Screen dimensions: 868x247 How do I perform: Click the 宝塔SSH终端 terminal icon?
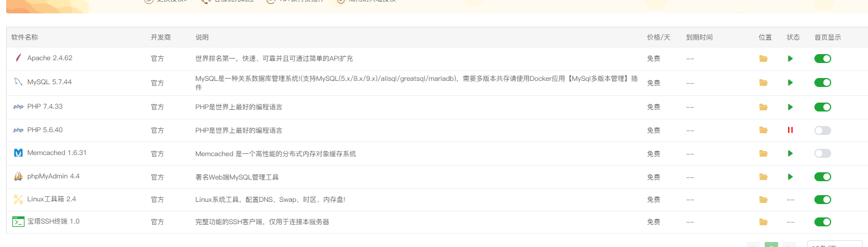pos(18,221)
